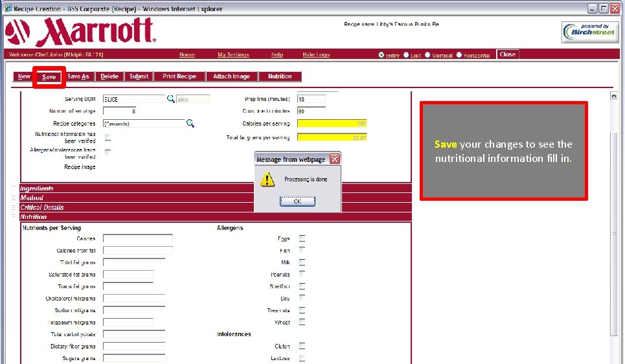Click the Number of servings field
Viewport: 625px width, 364px height.
(x=120, y=111)
